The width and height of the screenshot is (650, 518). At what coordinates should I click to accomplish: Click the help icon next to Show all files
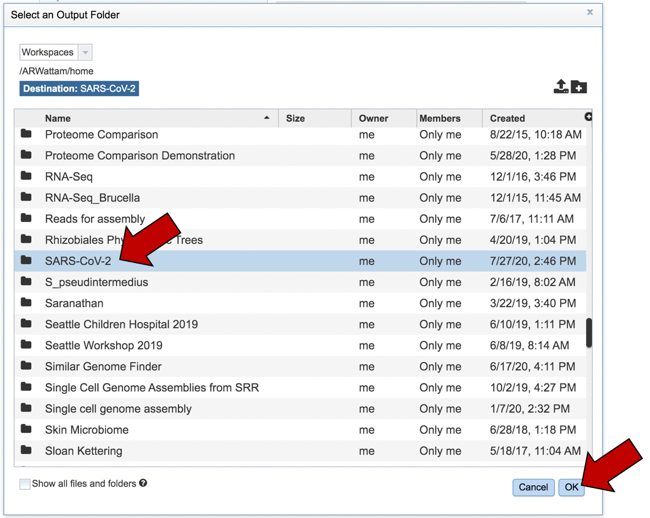point(143,483)
